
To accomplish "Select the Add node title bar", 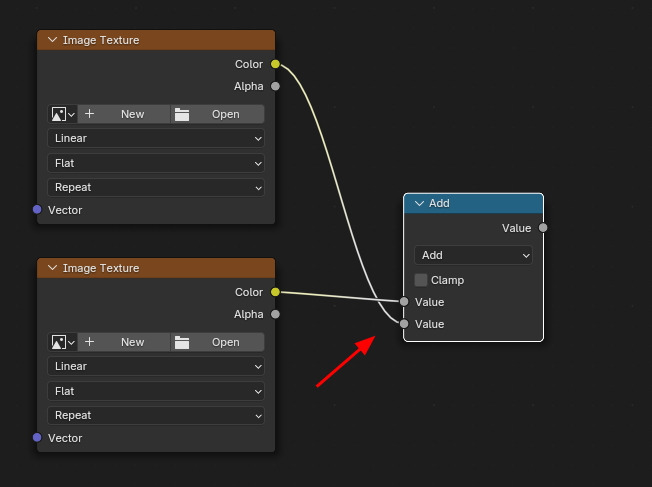I will point(473,203).
